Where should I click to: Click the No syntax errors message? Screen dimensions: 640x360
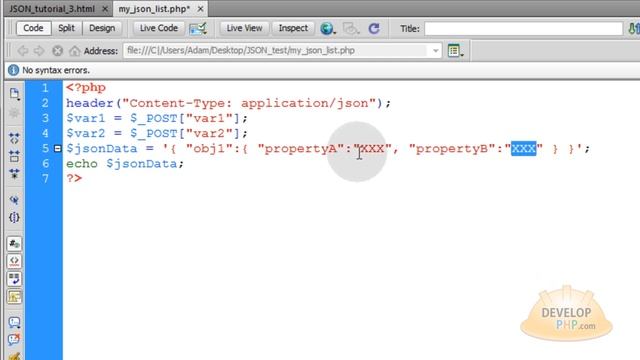click(56, 70)
